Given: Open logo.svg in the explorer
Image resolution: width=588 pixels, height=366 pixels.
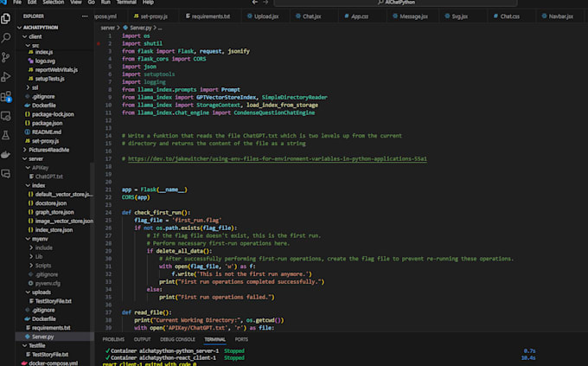Looking at the screenshot, I should point(45,61).
